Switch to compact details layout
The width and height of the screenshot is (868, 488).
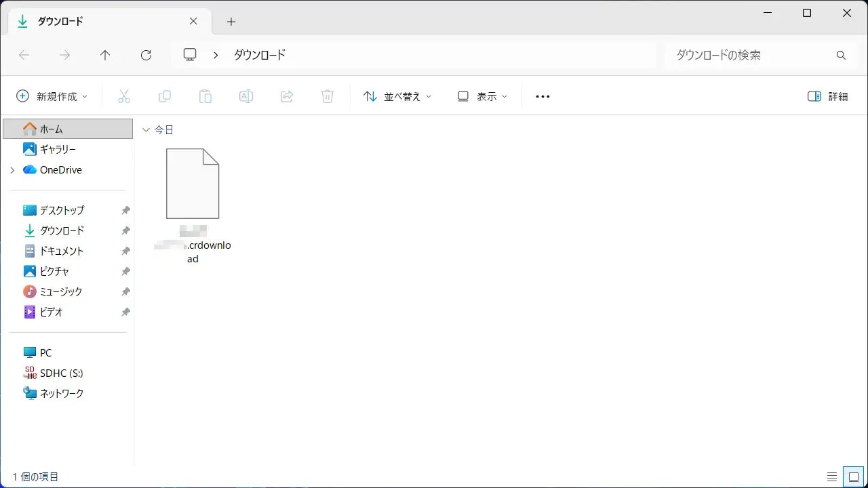click(833, 476)
